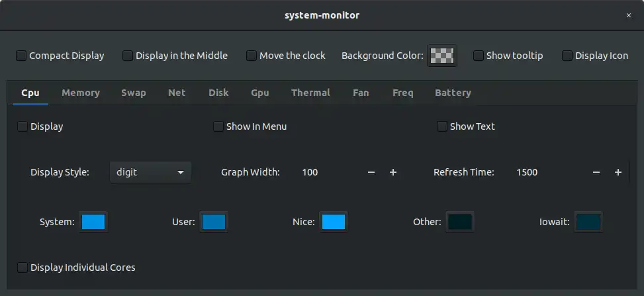
Task: Click the plus button for Graph Width
Action: 393,172
